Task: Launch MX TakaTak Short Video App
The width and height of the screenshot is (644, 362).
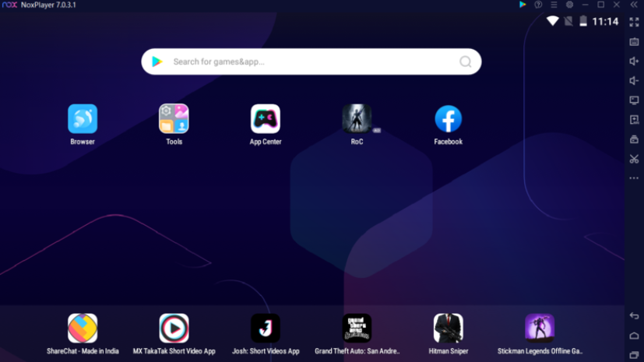Action: [x=174, y=329]
